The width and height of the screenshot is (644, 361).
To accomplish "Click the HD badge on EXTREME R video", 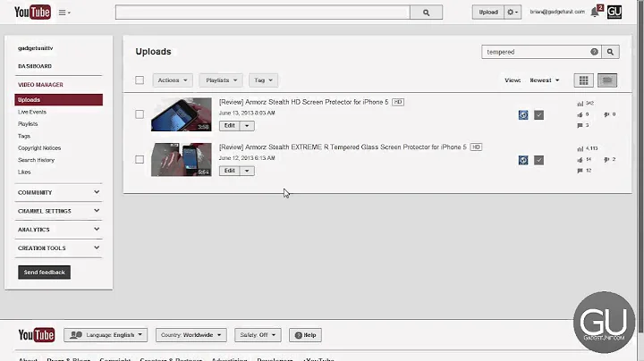I will coord(476,147).
